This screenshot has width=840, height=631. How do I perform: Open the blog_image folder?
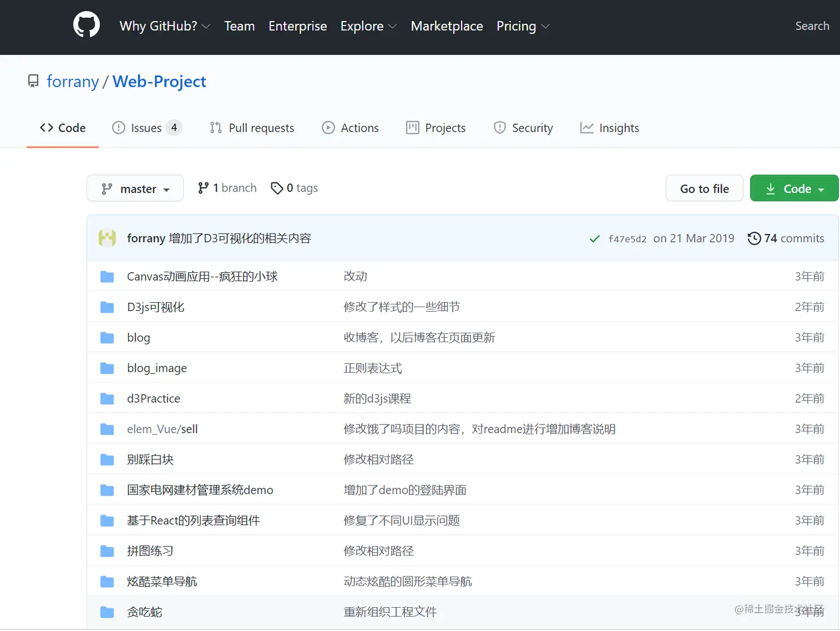[x=157, y=368]
